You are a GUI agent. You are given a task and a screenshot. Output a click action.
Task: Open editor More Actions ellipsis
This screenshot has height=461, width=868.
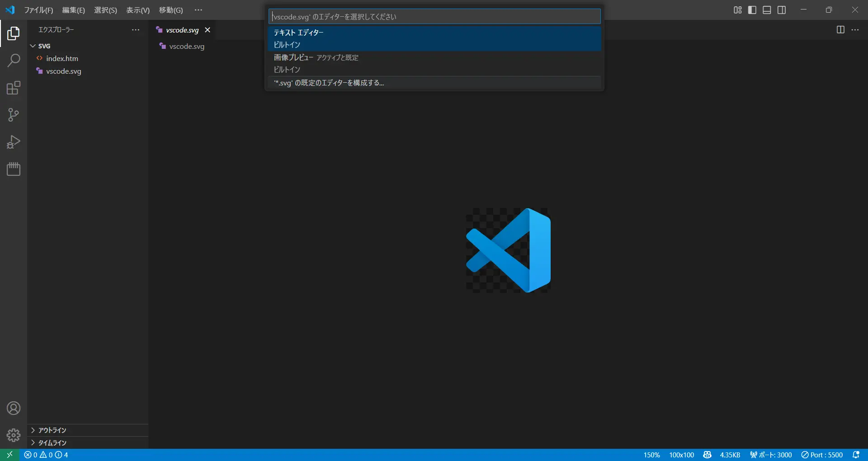855,30
